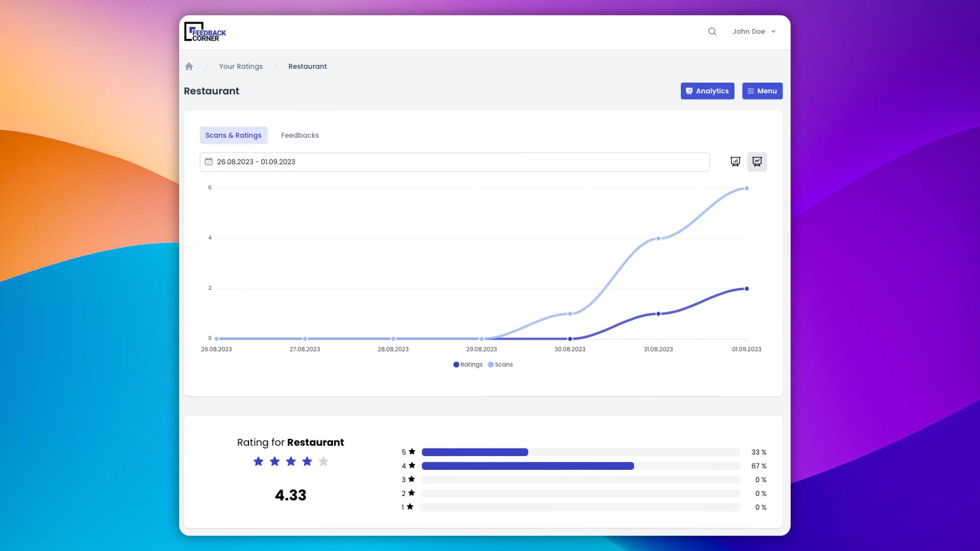Click Scans data point on 30.08.2023
This screenshot has height=551, width=980.
click(570, 314)
